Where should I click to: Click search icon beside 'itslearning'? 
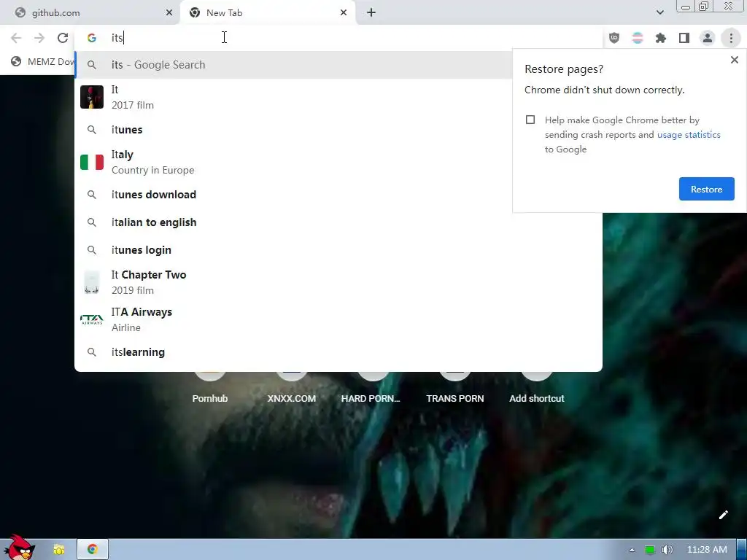(x=91, y=352)
